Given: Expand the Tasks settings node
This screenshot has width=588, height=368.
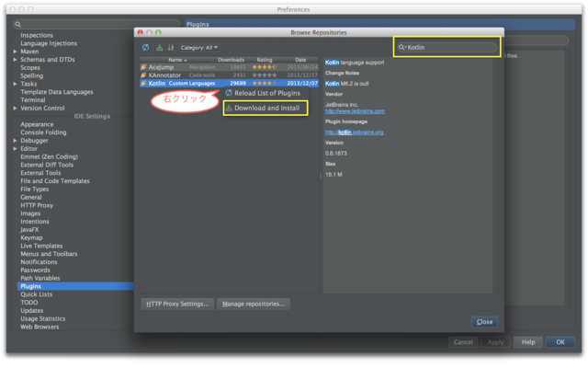Looking at the screenshot, I should 15,84.
